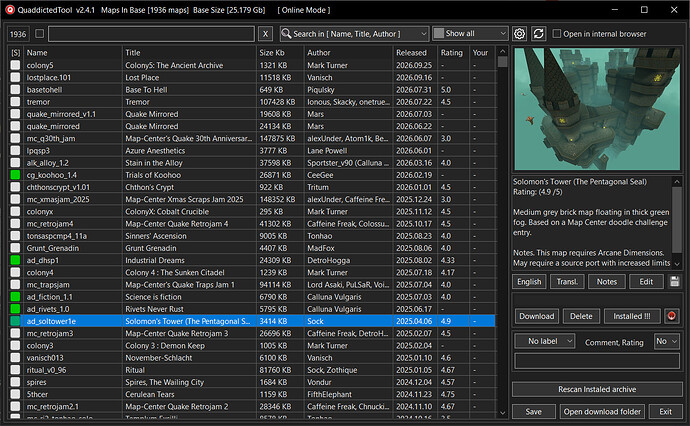Click the Installed !!! button

tap(632, 316)
